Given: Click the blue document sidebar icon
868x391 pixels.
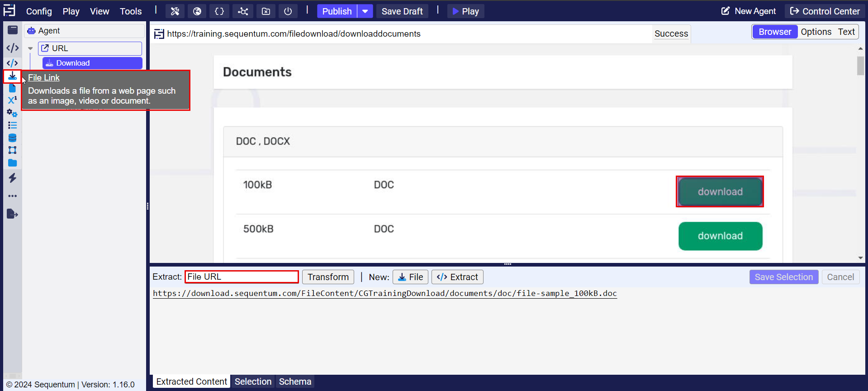Looking at the screenshot, I should (x=13, y=88).
